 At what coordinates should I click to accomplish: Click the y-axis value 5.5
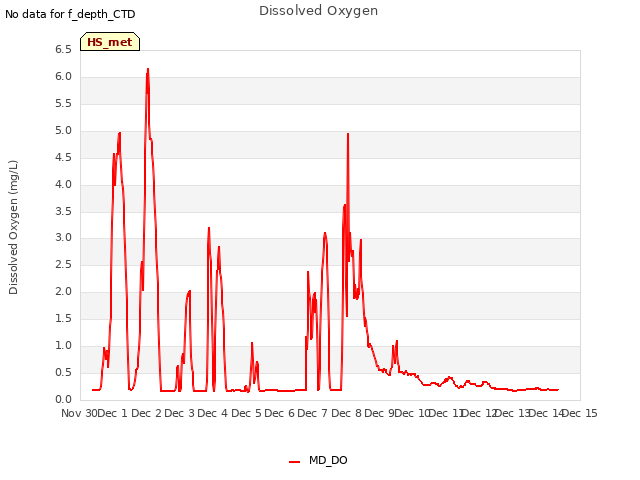point(63,104)
